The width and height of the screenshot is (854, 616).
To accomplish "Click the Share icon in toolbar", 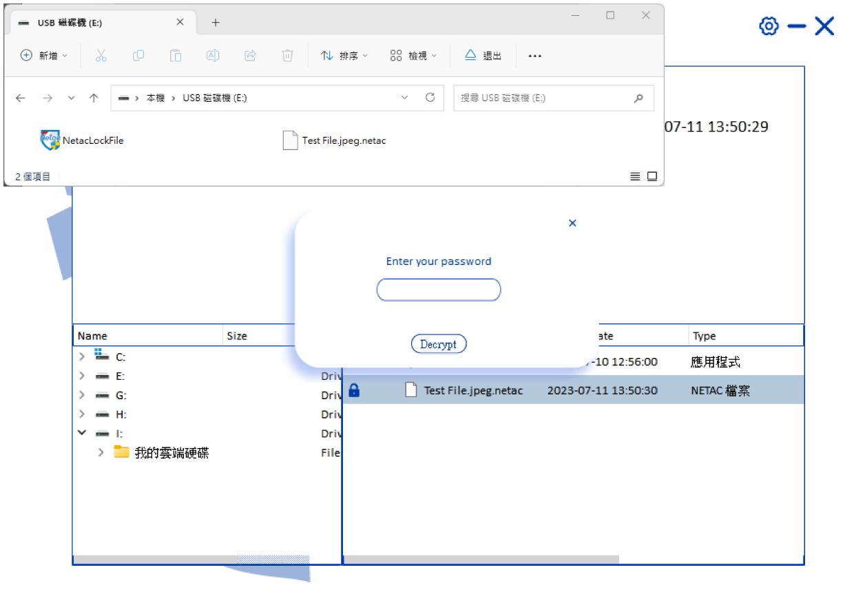I will tap(251, 56).
